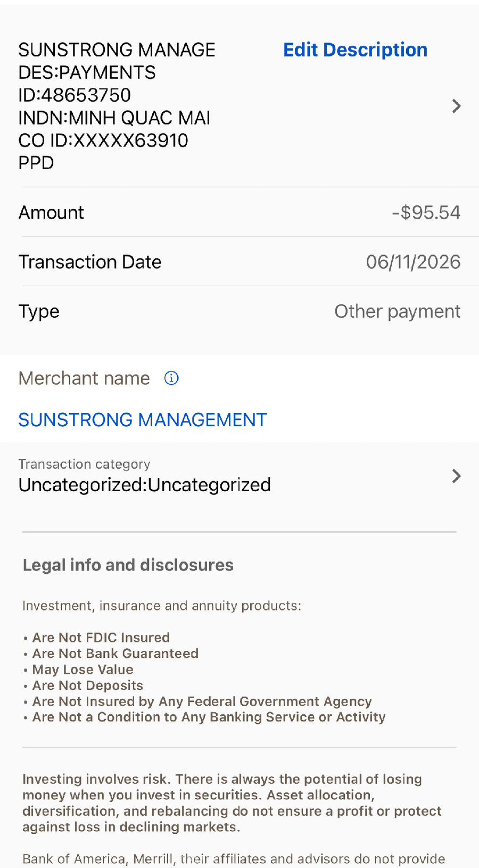Select Uncategorized:Uncategorized category row

pos(240,476)
